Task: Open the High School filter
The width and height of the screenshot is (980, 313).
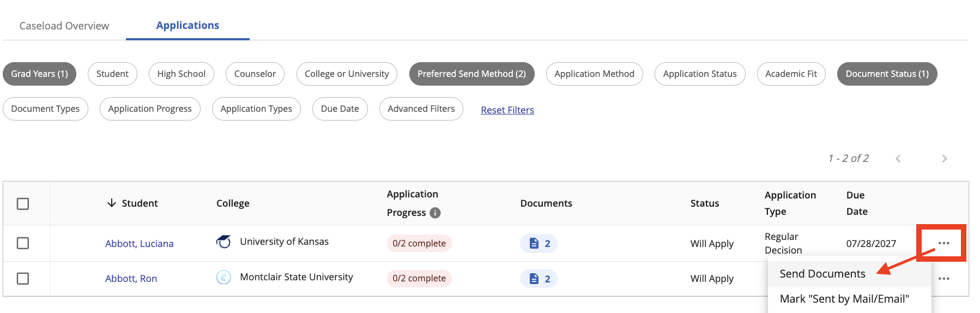Action: point(182,74)
